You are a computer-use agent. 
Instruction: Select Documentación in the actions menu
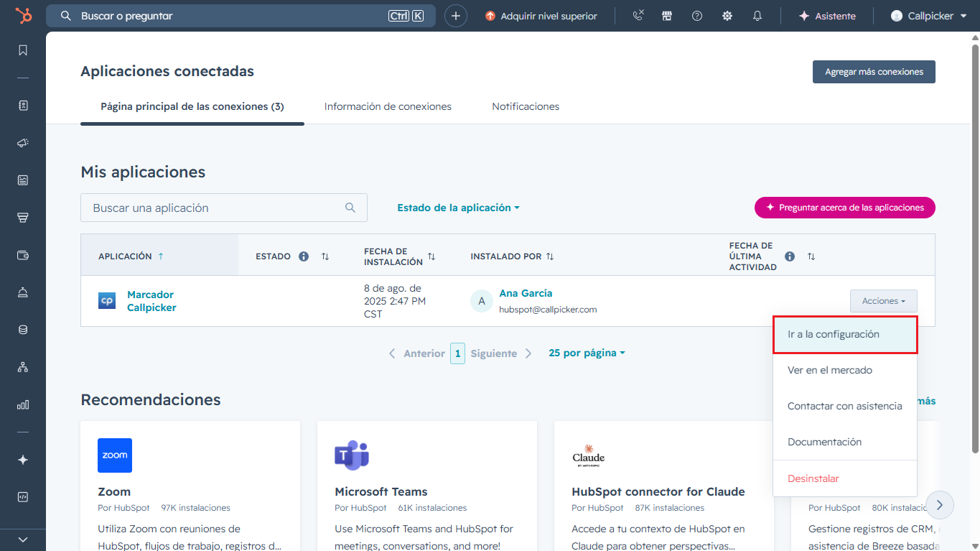pyautogui.click(x=845, y=442)
